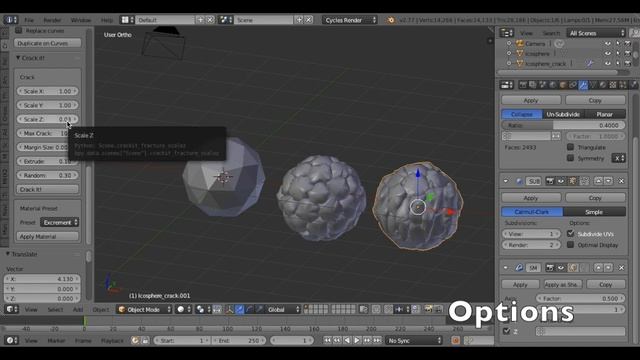Open the Info editor type selector
This screenshot has height=360, width=640.
(10, 20)
